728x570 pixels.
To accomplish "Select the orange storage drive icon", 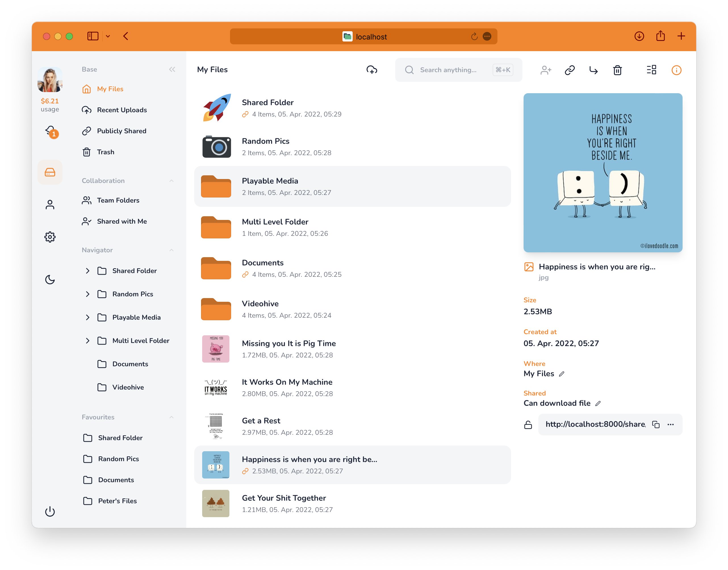I will click(x=50, y=172).
